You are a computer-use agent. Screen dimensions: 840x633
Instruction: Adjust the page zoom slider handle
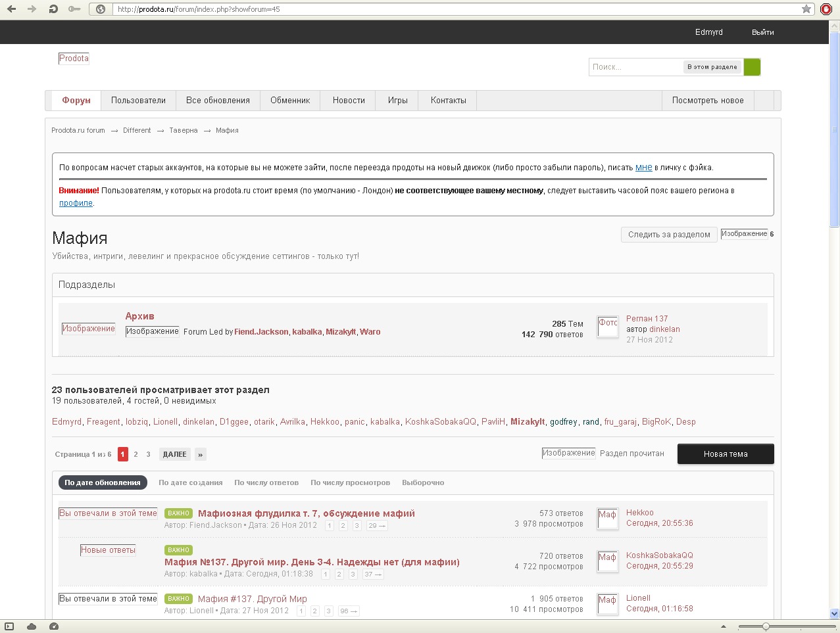[766, 626]
